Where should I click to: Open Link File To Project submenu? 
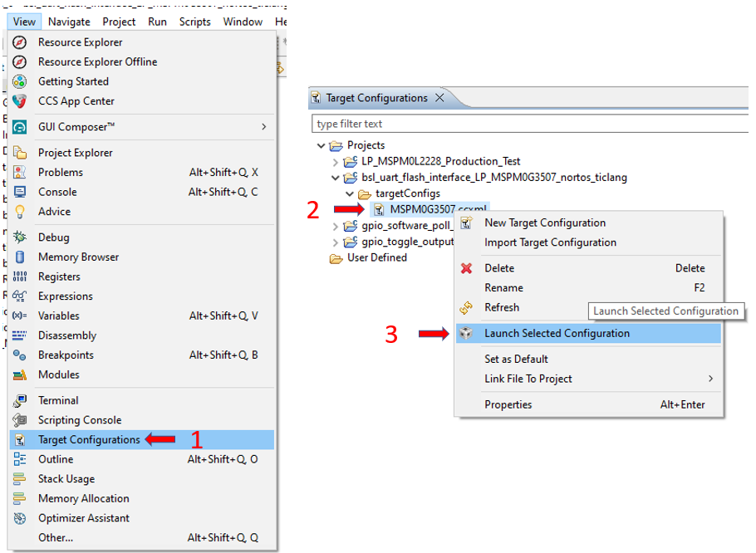coord(710,379)
